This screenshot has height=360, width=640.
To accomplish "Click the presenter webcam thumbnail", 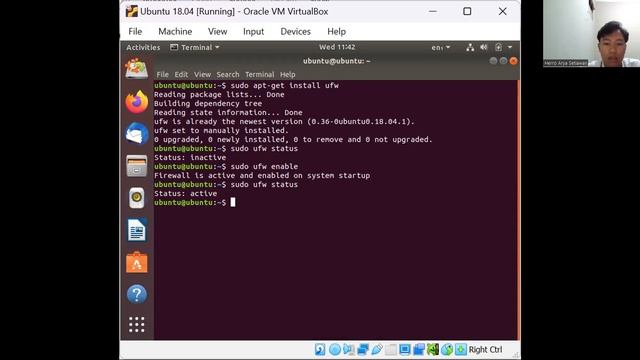I will tap(591, 33).
